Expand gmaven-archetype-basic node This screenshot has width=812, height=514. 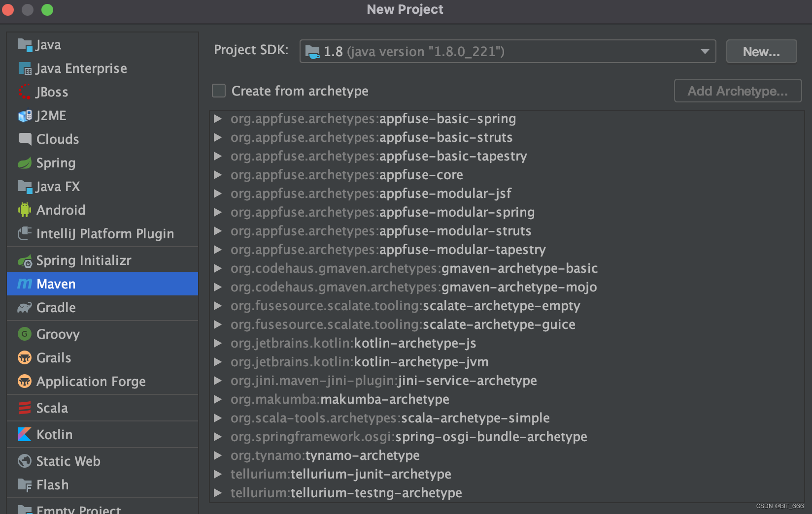pos(217,268)
